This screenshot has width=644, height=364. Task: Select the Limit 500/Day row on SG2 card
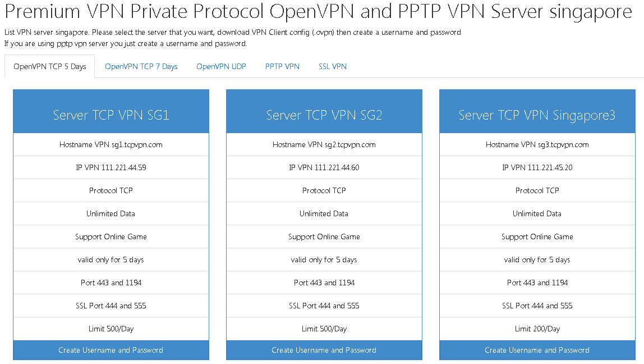(324, 329)
